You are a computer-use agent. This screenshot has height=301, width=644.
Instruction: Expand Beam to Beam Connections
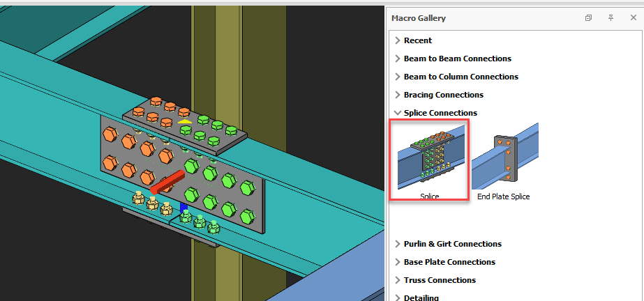(x=457, y=59)
